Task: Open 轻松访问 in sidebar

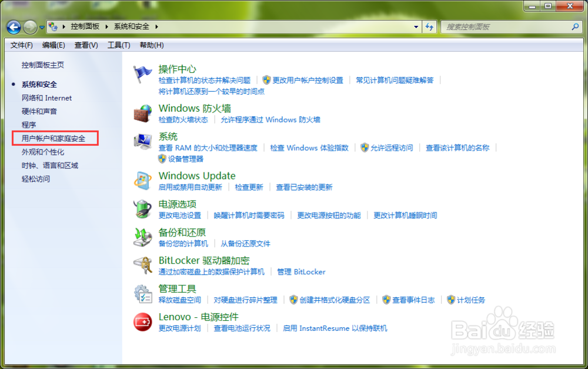Action: pyautogui.click(x=36, y=179)
